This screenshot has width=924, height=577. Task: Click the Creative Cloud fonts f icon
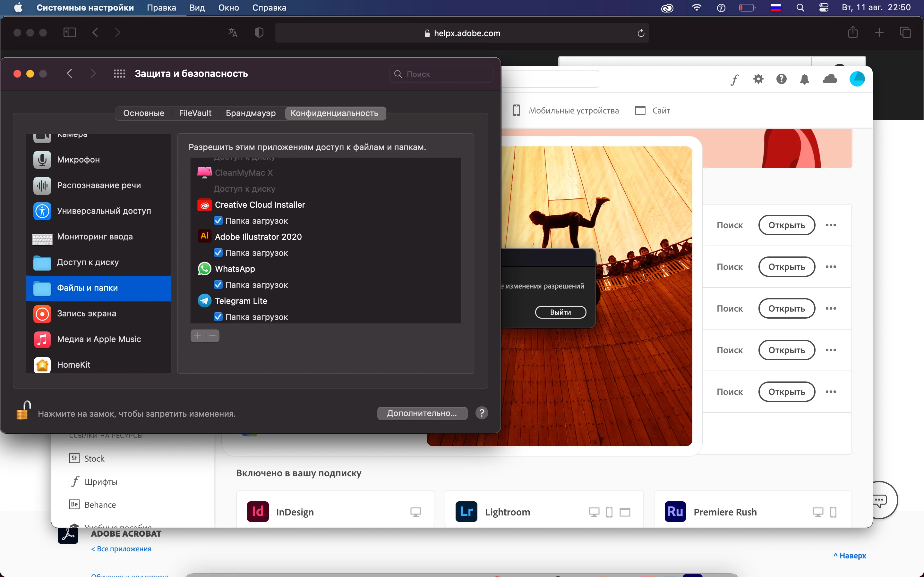click(x=735, y=79)
